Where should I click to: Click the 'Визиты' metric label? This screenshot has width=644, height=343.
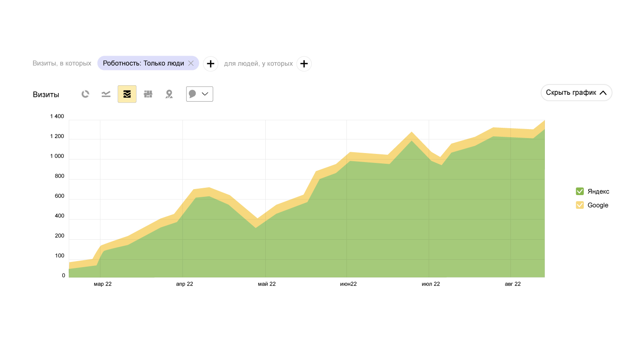46,95
